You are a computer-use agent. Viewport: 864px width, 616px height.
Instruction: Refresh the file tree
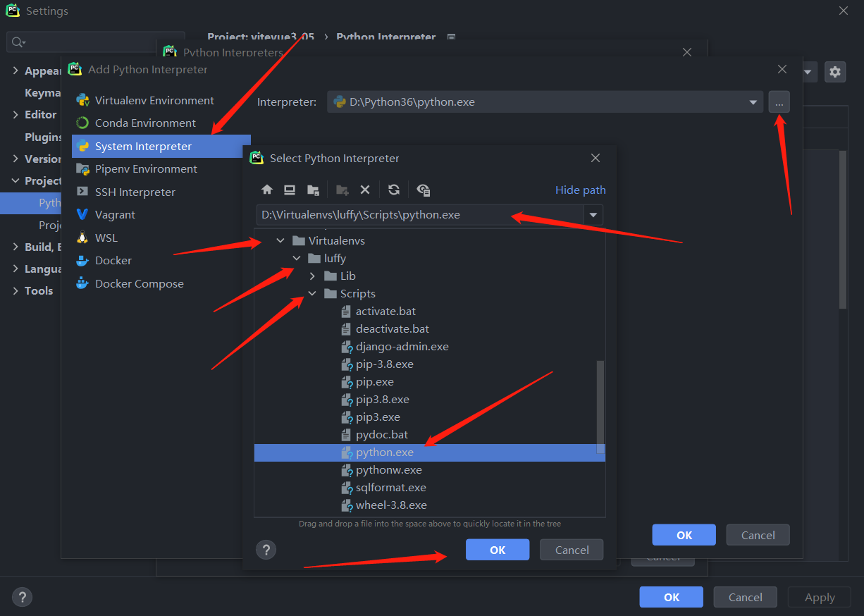pyautogui.click(x=394, y=190)
